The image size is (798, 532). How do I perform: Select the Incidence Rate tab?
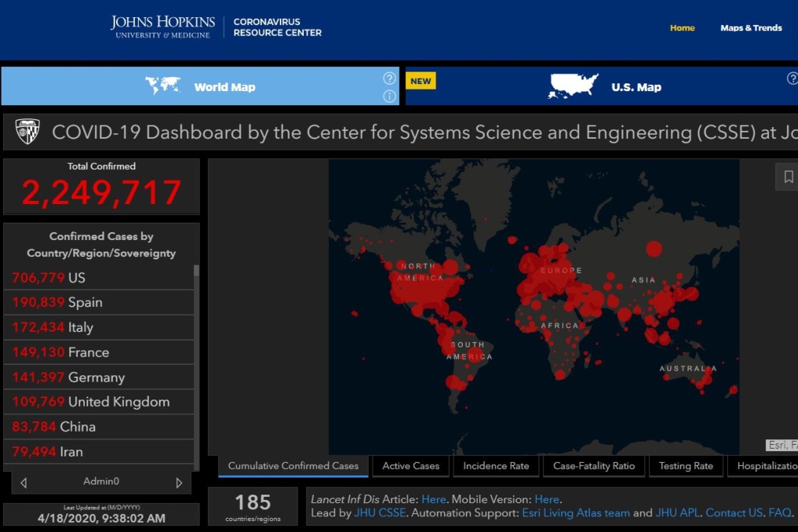point(496,466)
